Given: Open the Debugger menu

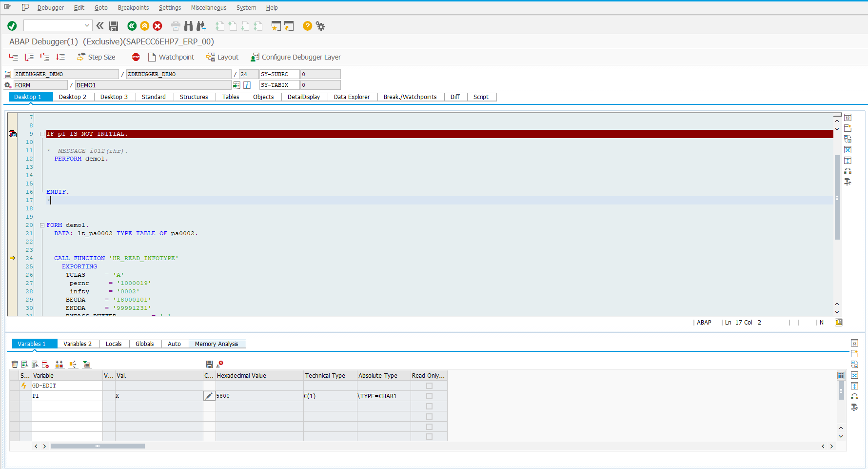Looking at the screenshot, I should click(x=51, y=8).
